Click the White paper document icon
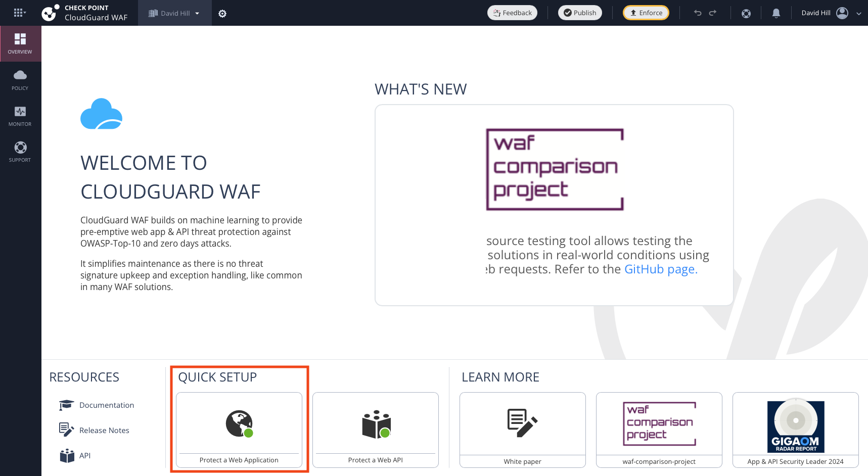Viewport: 868px width, 476px height. (x=522, y=422)
